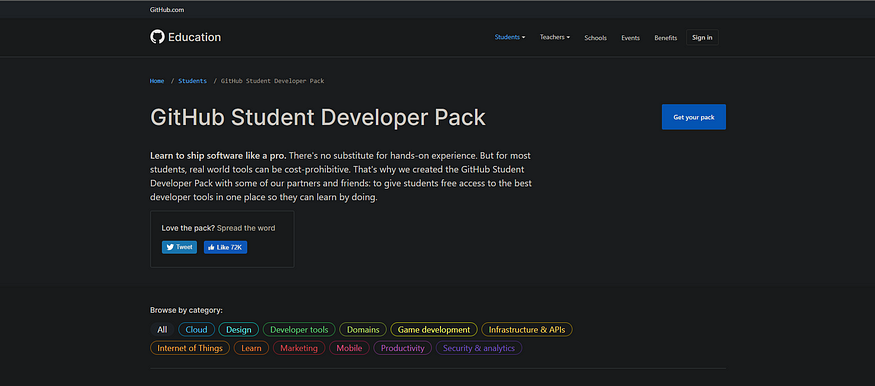Screen dimensions: 875x386
Task: Filter by the Design category
Action: 239,330
